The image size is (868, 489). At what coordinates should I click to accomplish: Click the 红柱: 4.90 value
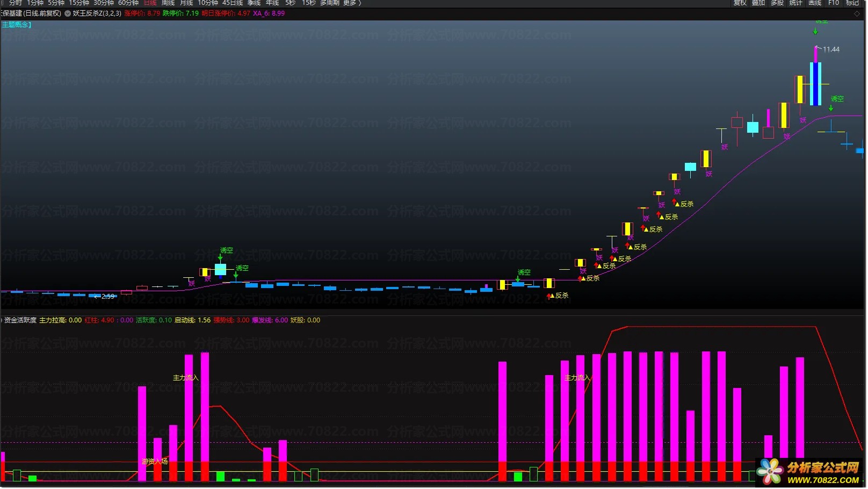coord(99,320)
